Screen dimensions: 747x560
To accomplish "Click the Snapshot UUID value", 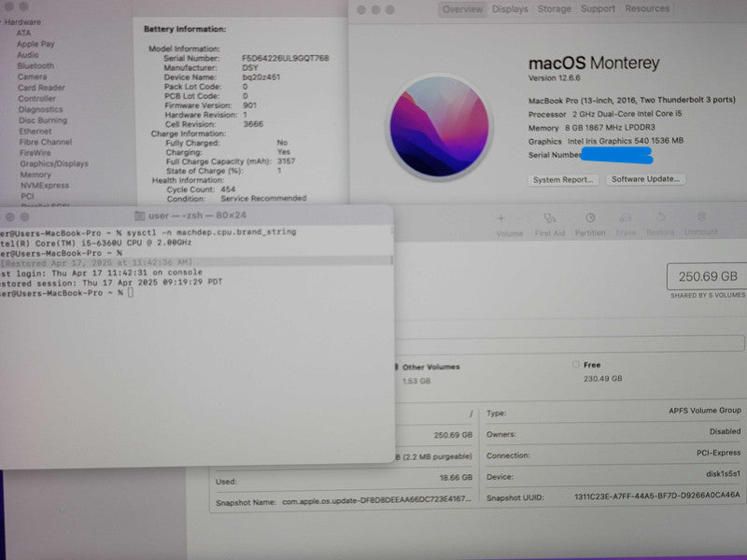I will point(657,496).
